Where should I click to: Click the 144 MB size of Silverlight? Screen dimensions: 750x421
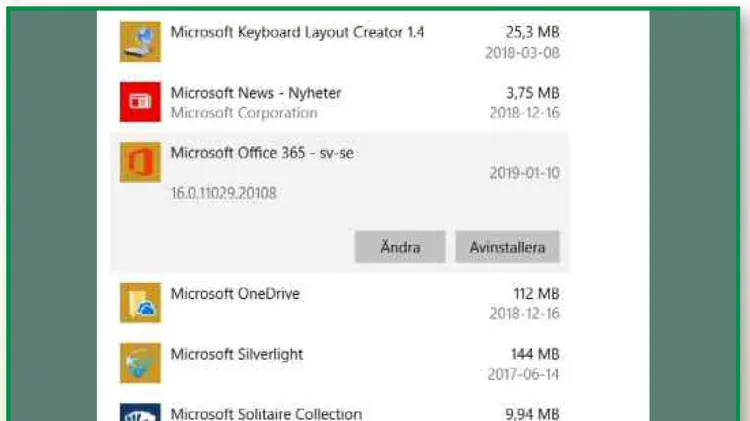pos(535,354)
